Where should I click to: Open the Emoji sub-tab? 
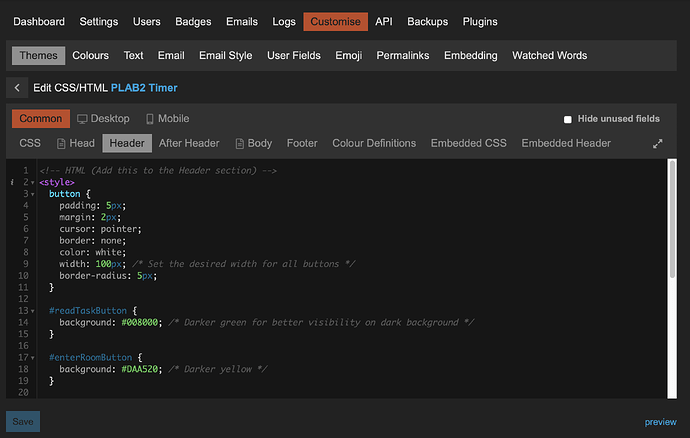(349, 55)
